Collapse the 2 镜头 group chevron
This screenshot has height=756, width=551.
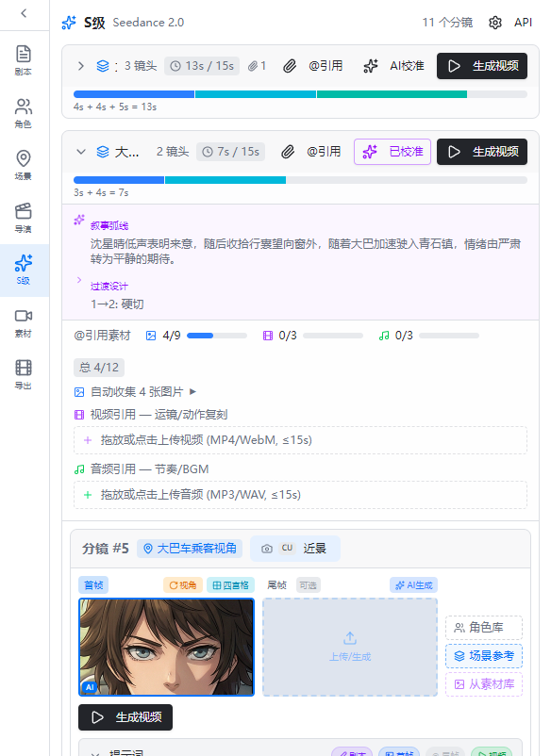pos(81,152)
